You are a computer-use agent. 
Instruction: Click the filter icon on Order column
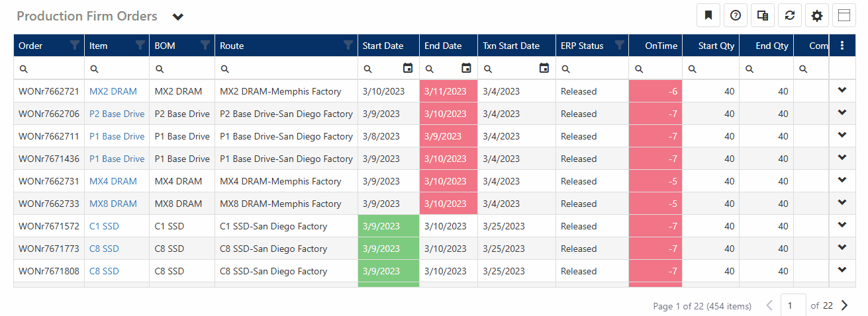coord(75,46)
